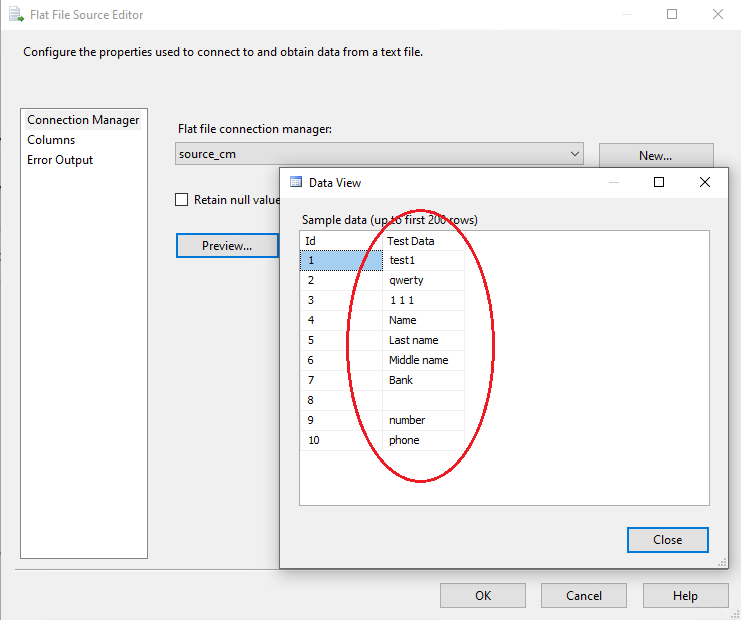Screen dimensions: 741x620
Task: Confirm with the OK button
Action: point(483,596)
